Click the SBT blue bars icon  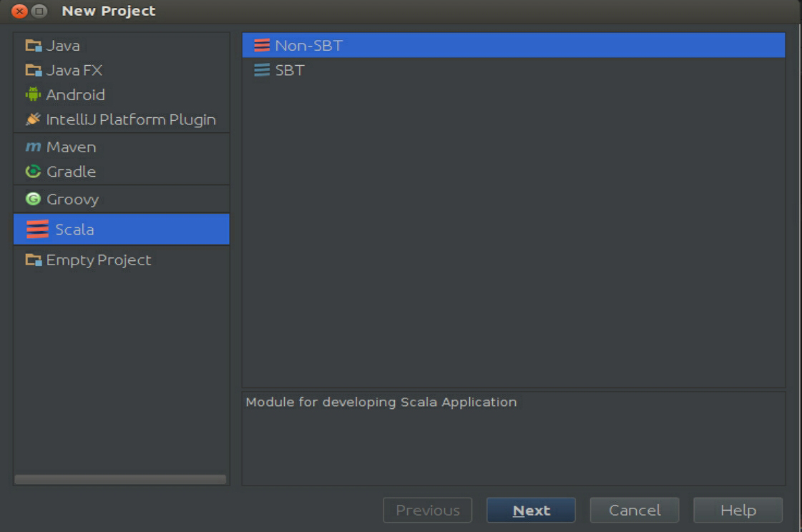pyautogui.click(x=262, y=70)
